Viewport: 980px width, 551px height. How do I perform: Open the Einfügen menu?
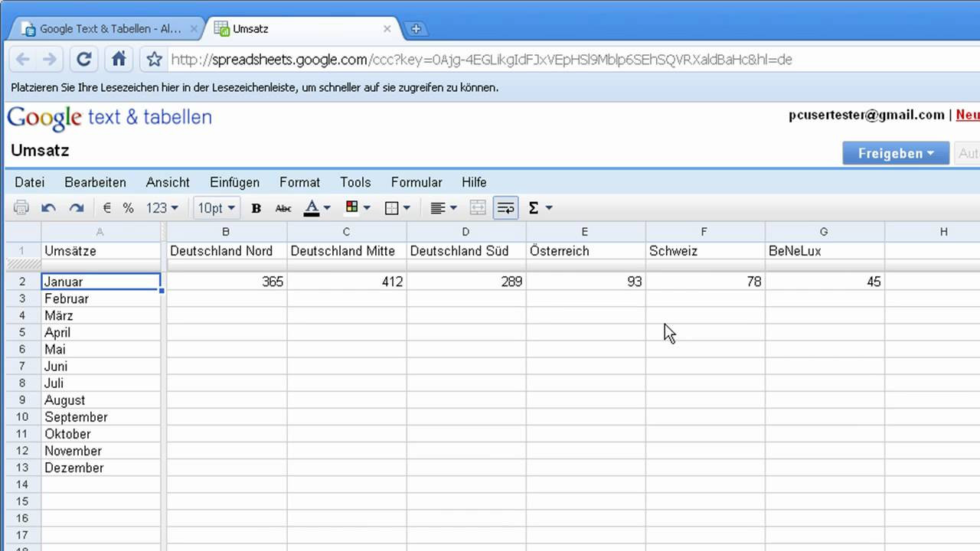pyautogui.click(x=234, y=182)
